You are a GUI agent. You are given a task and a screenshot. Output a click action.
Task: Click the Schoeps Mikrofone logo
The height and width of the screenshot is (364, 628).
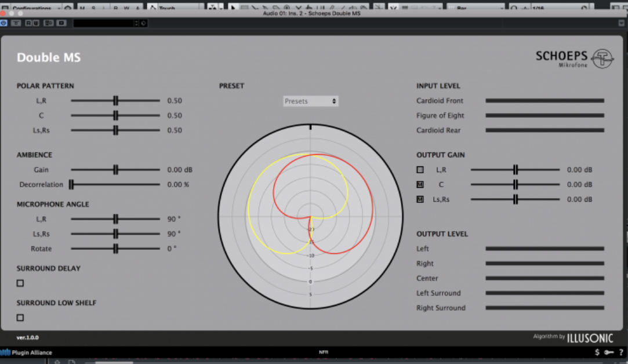pos(574,59)
